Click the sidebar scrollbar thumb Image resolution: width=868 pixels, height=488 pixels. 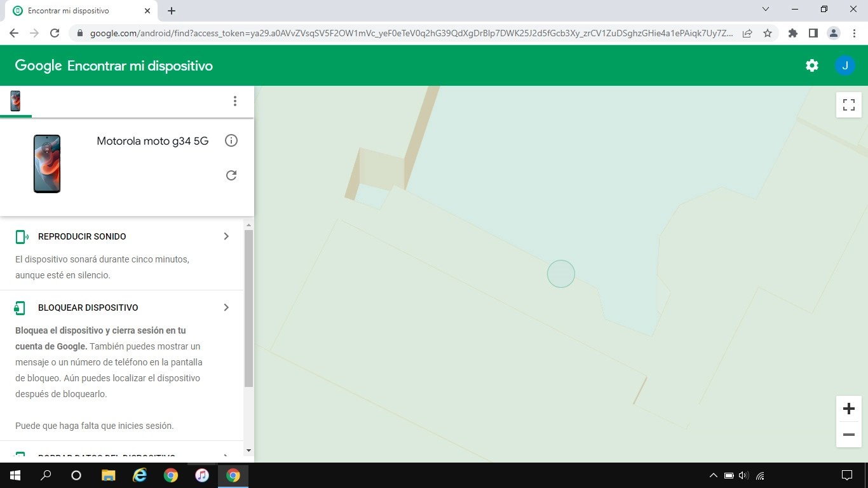[x=248, y=309]
